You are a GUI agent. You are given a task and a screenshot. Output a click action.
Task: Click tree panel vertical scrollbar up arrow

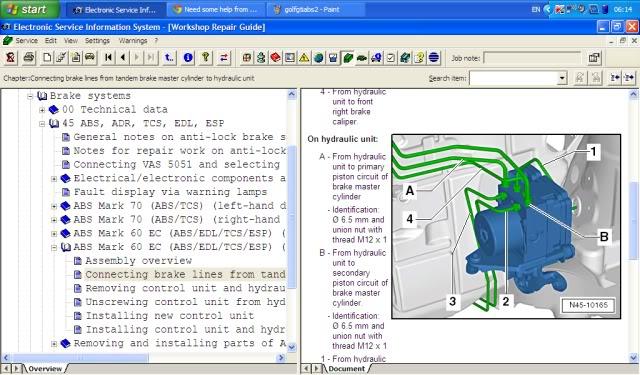click(x=292, y=94)
